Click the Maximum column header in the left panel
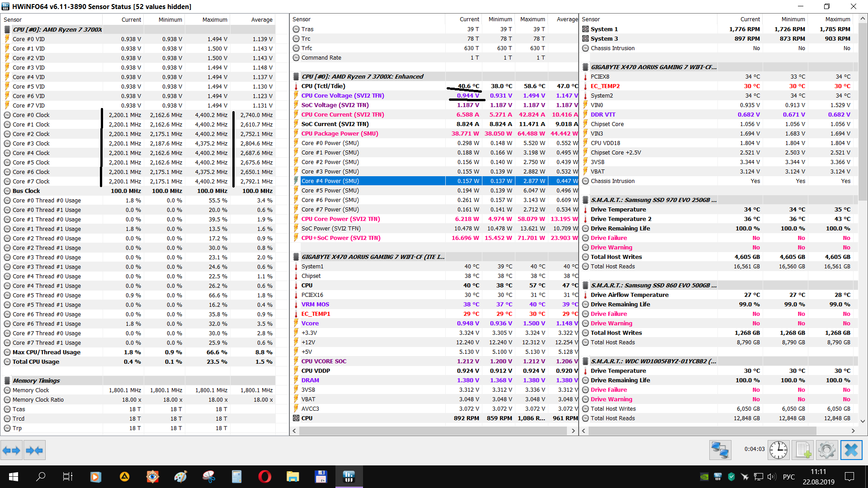The height and width of the screenshot is (488, 868). (x=214, y=19)
